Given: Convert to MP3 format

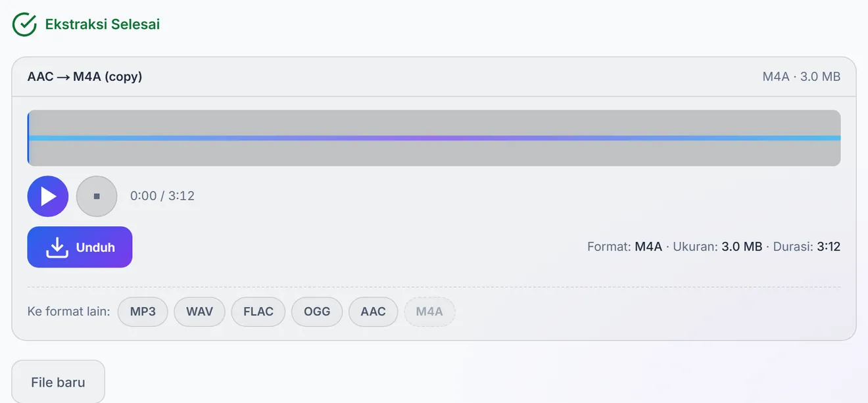Looking at the screenshot, I should pyautogui.click(x=143, y=312).
